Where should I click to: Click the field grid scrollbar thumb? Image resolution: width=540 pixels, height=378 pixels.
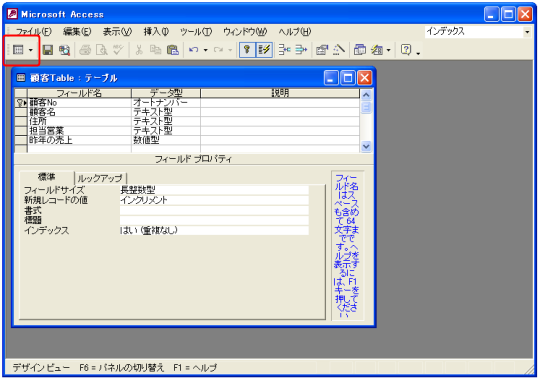click(x=366, y=107)
